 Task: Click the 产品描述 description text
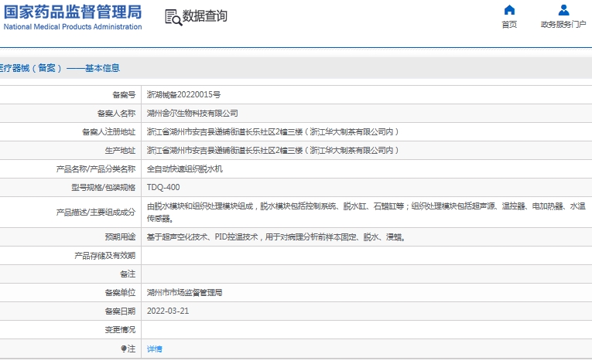366,212
